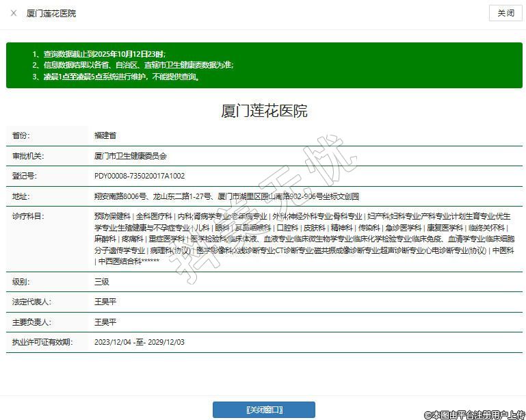Click the 厦门莲花医院 page heading
The width and height of the screenshot is (526, 420).
264,111
